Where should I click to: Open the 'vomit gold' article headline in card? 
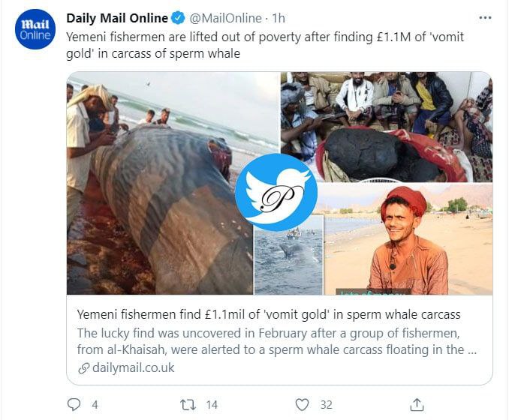pos(270,314)
